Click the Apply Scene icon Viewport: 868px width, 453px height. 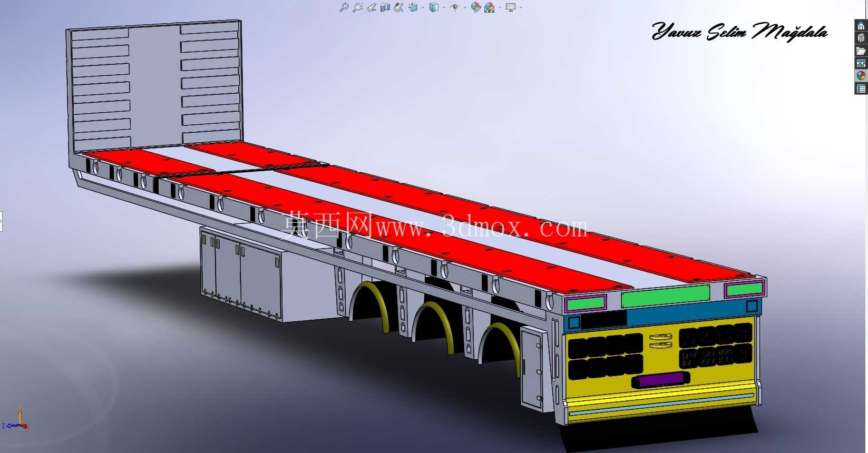click(x=490, y=7)
